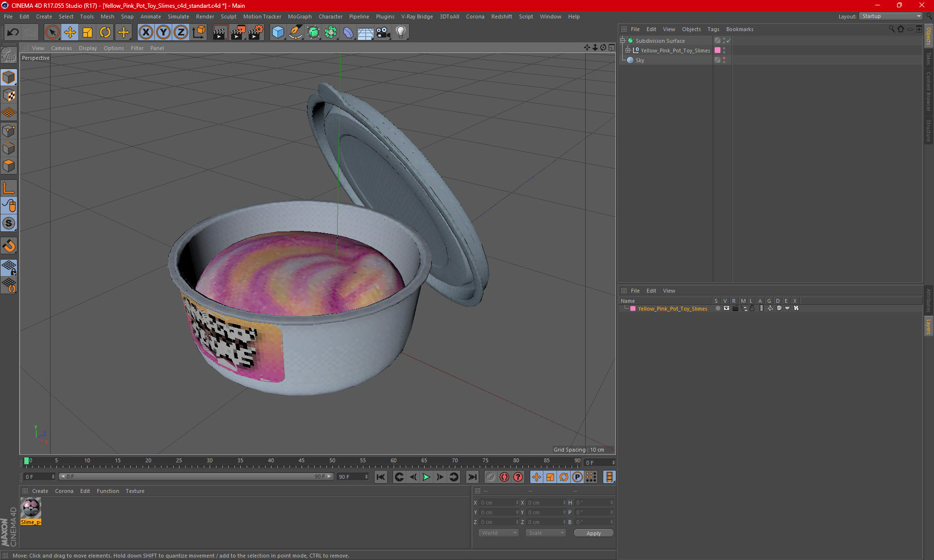Open viewport Cameras menu
The width and height of the screenshot is (934, 560).
tap(61, 48)
